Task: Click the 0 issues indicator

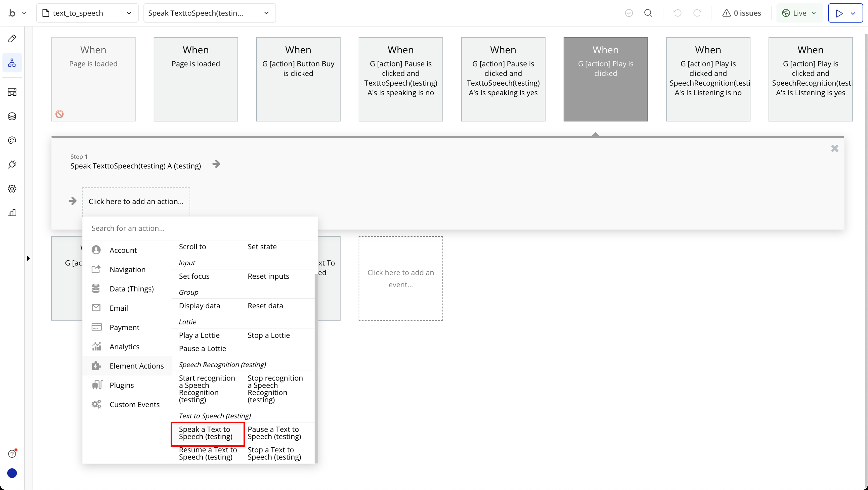Action: click(x=742, y=13)
